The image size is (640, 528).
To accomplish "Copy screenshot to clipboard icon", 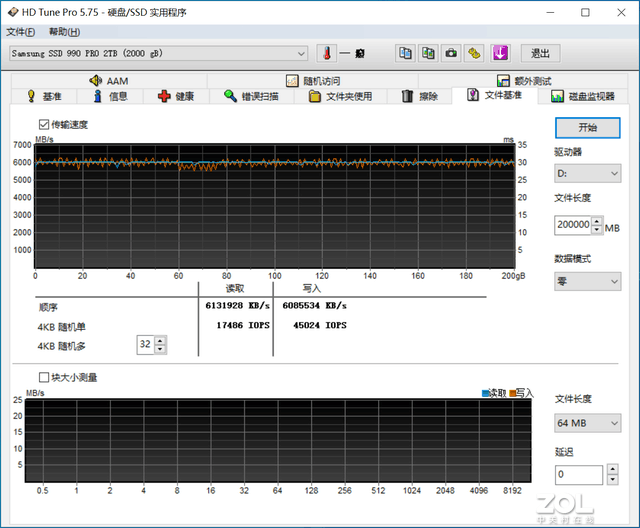I will tap(428, 53).
